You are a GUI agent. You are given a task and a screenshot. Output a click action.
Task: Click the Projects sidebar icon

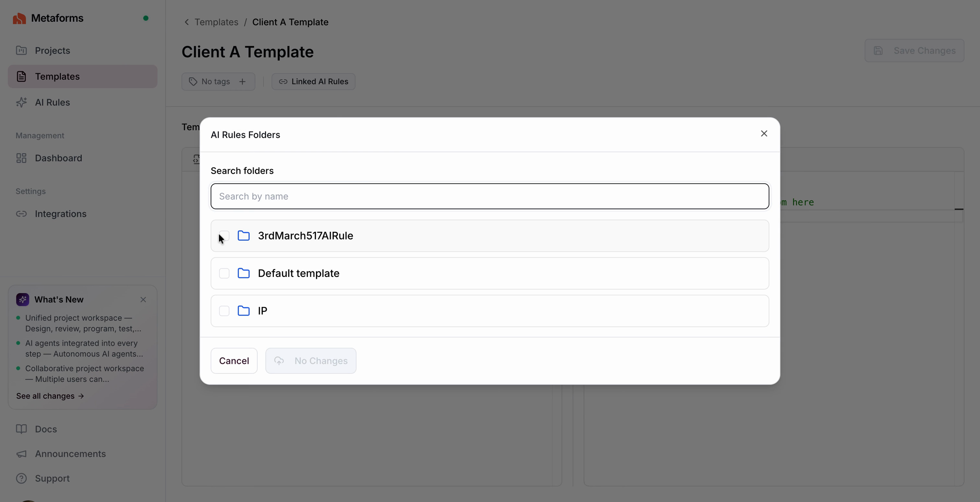[21, 51]
